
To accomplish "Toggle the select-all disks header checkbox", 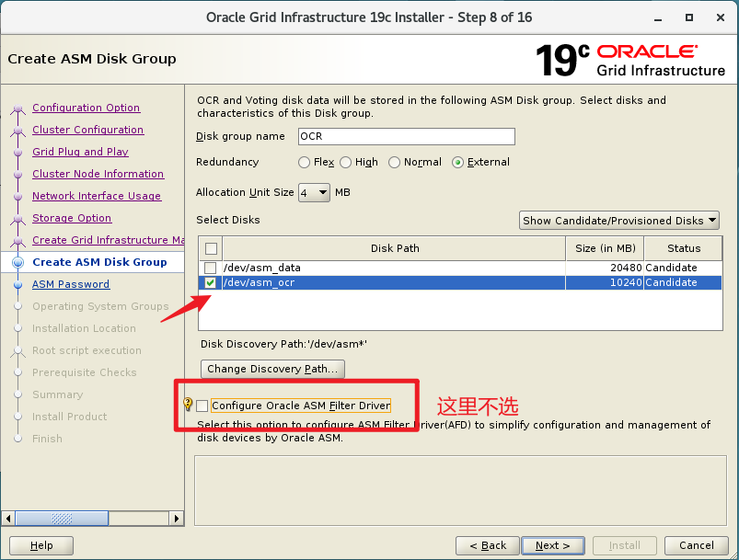I will point(211,248).
